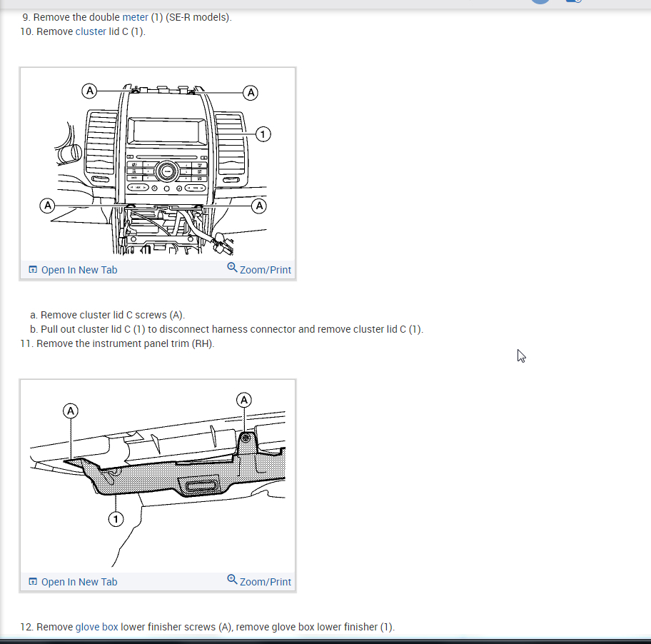Click the partial blue badge icon at top right
The width and height of the screenshot is (651, 644).
pos(574,1)
